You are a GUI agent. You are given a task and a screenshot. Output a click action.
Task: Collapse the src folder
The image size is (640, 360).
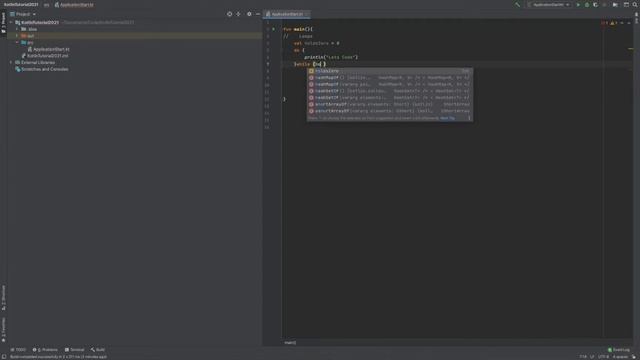point(17,42)
